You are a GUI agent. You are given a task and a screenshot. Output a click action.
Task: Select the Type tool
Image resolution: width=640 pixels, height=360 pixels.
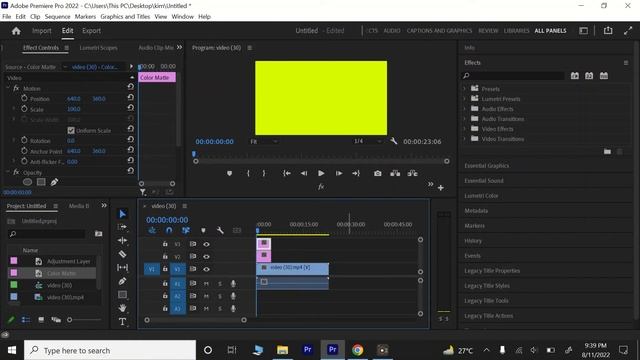click(122, 322)
